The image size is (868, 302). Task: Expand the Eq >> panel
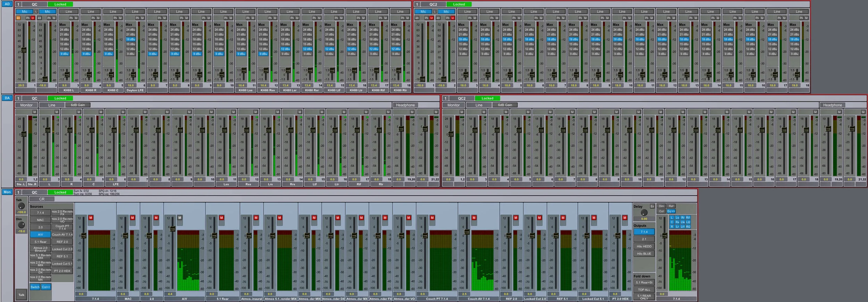(671, 211)
